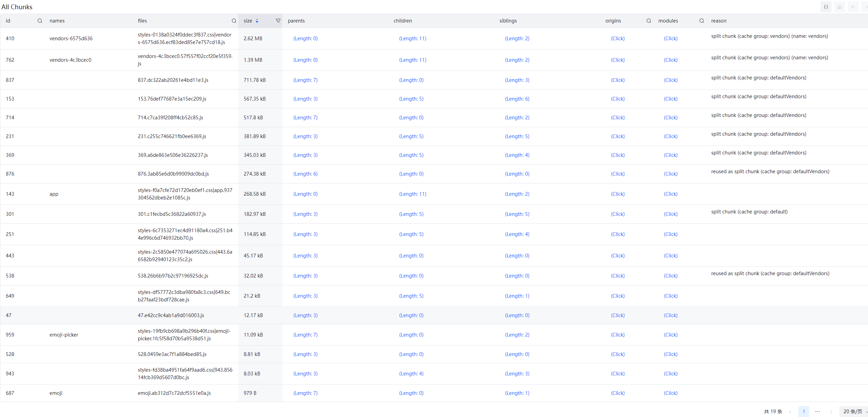Open search on the id column
The image size is (868, 417).
40,21
